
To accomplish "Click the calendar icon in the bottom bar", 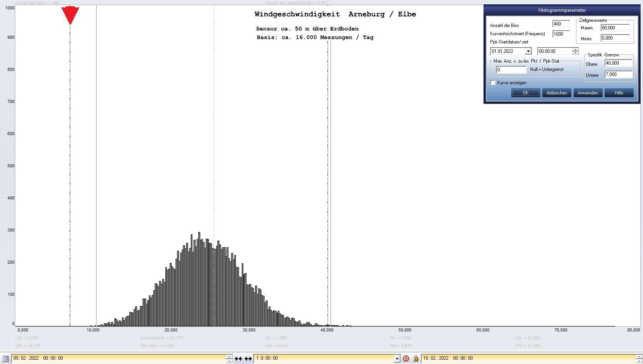I will coord(6,359).
